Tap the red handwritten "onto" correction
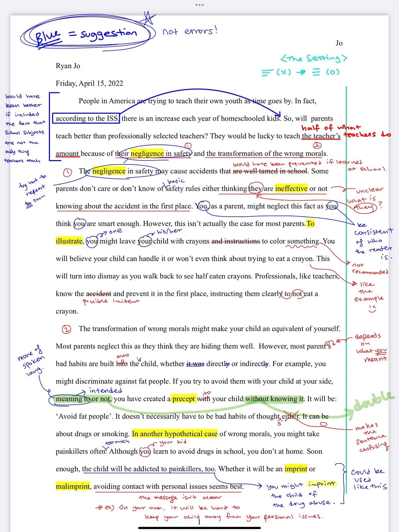 click(x=123, y=356)
